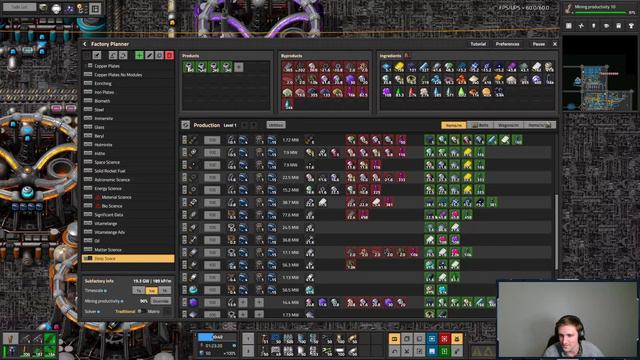Switch view to Items/s tab
Image resolution: width=640 pixels, height=360 pixels.
pos(540,125)
